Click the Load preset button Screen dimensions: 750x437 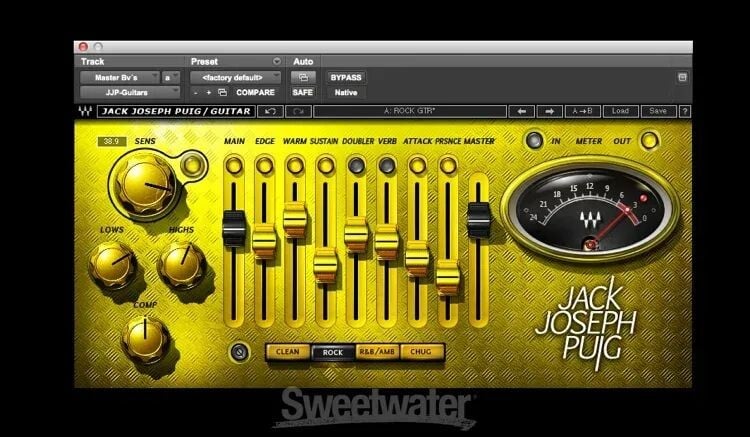(x=620, y=111)
